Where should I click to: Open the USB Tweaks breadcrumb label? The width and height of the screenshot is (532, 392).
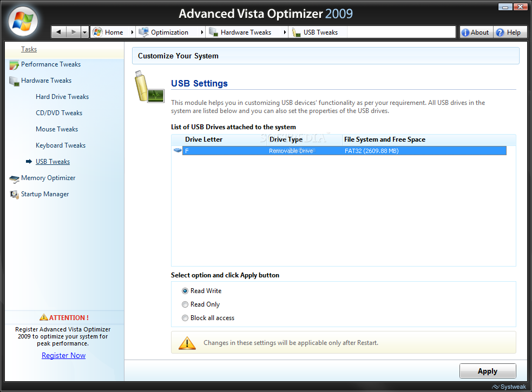320,32
